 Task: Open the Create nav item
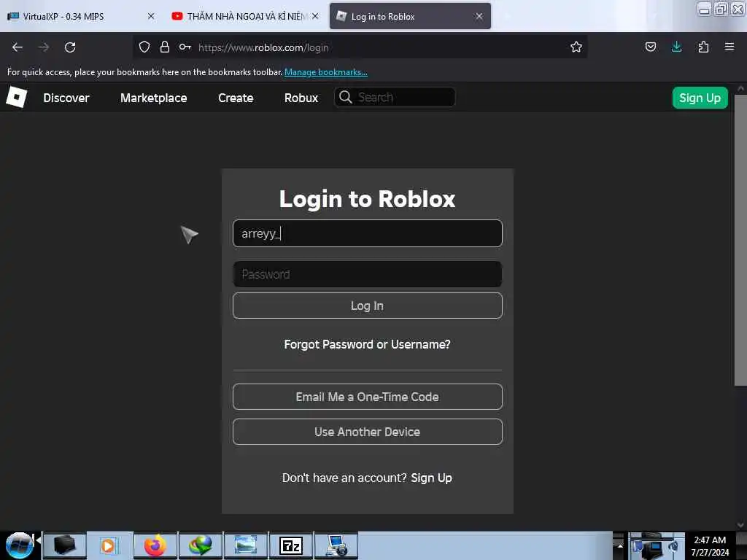[236, 98]
